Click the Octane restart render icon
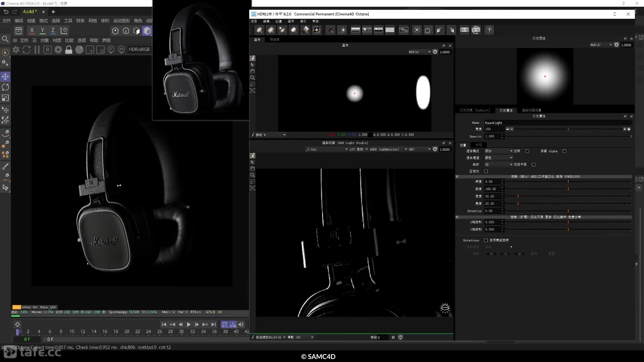 [x=26, y=50]
